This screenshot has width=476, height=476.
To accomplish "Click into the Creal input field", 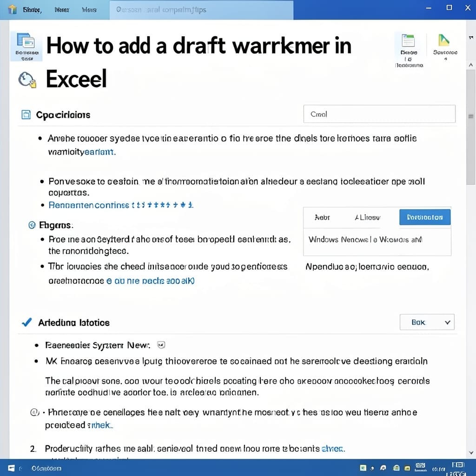I will click(x=379, y=114).
